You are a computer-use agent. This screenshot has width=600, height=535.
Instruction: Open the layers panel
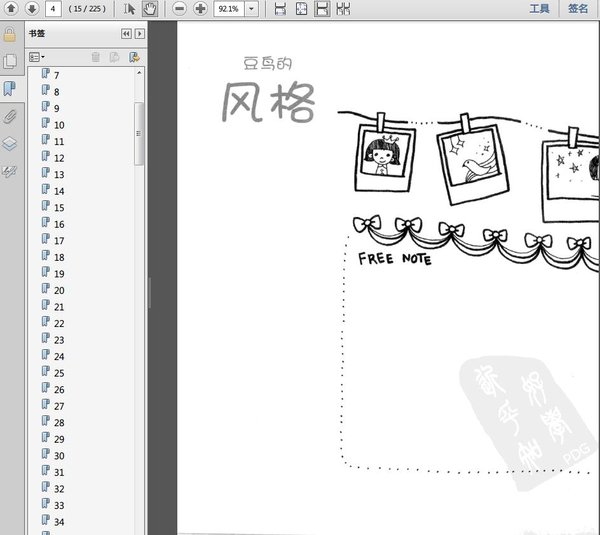[10, 144]
